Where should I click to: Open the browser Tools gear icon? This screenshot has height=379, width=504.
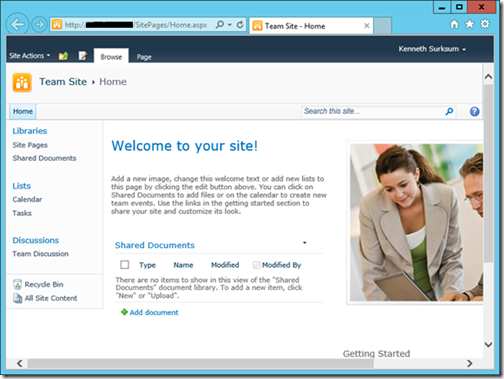pyautogui.click(x=485, y=24)
